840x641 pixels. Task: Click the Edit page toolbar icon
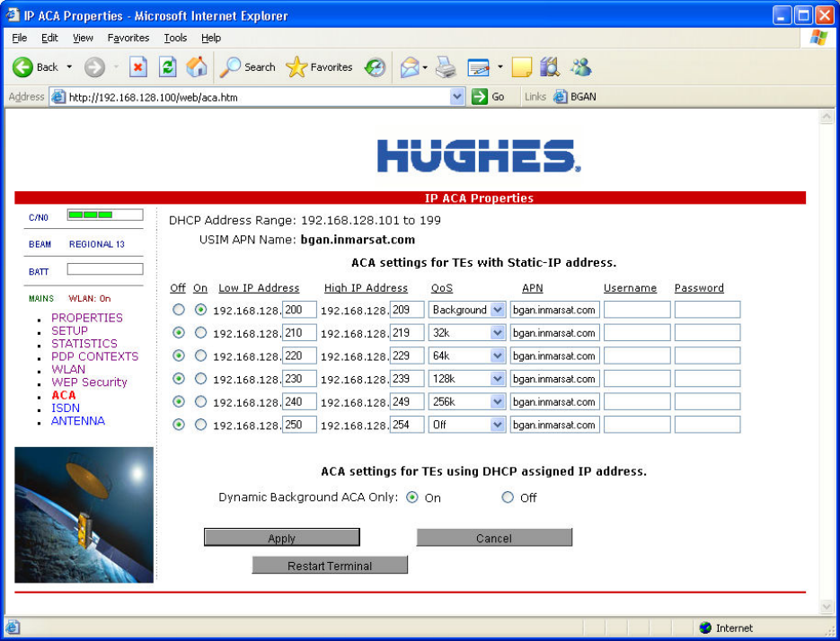[x=478, y=67]
